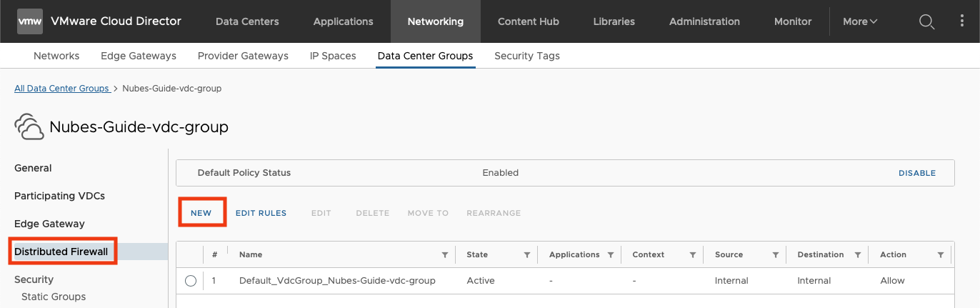Screen dimensions: 980x308
Task: Click the VMware Cloud Director title
Action: pyautogui.click(x=116, y=21)
